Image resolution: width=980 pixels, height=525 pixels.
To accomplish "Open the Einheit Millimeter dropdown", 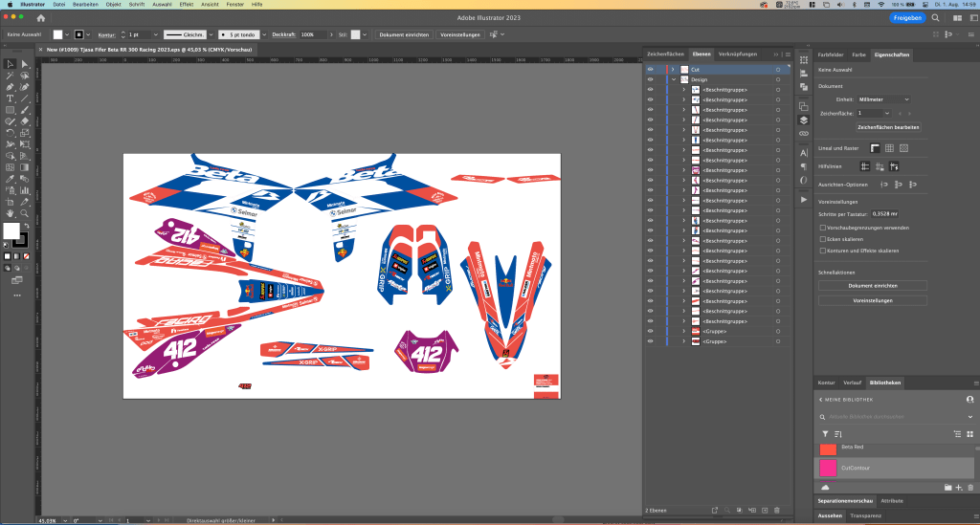I will pyautogui.click(x=883, y=98).
